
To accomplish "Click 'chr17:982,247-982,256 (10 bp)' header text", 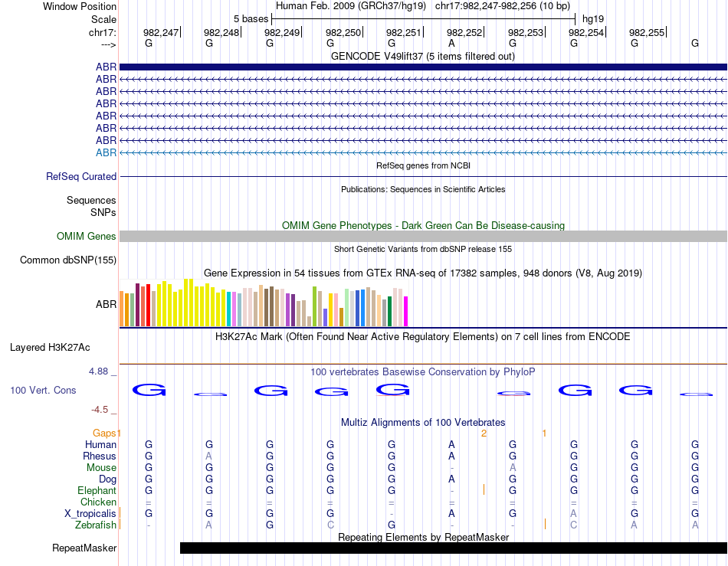I will (503, 6).
